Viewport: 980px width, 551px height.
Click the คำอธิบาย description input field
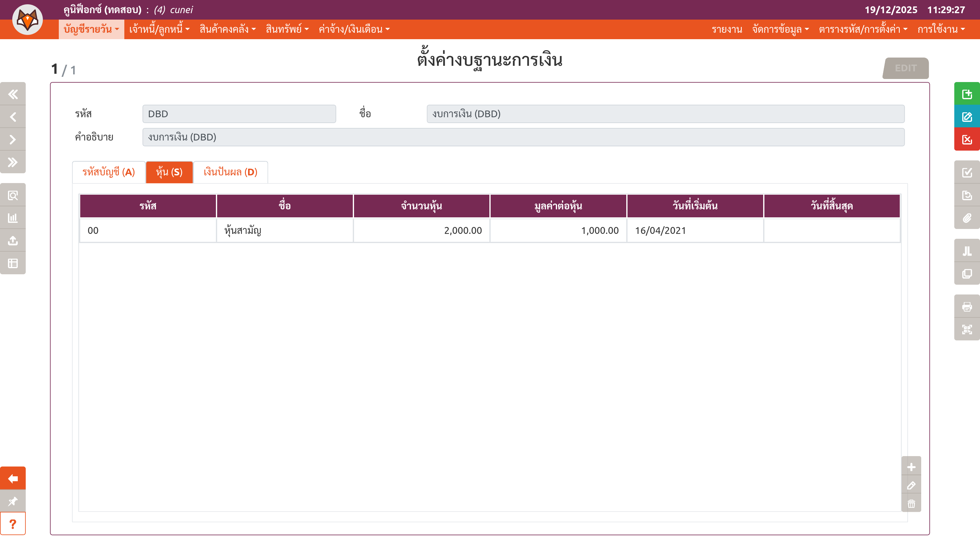tap(523, 137)
